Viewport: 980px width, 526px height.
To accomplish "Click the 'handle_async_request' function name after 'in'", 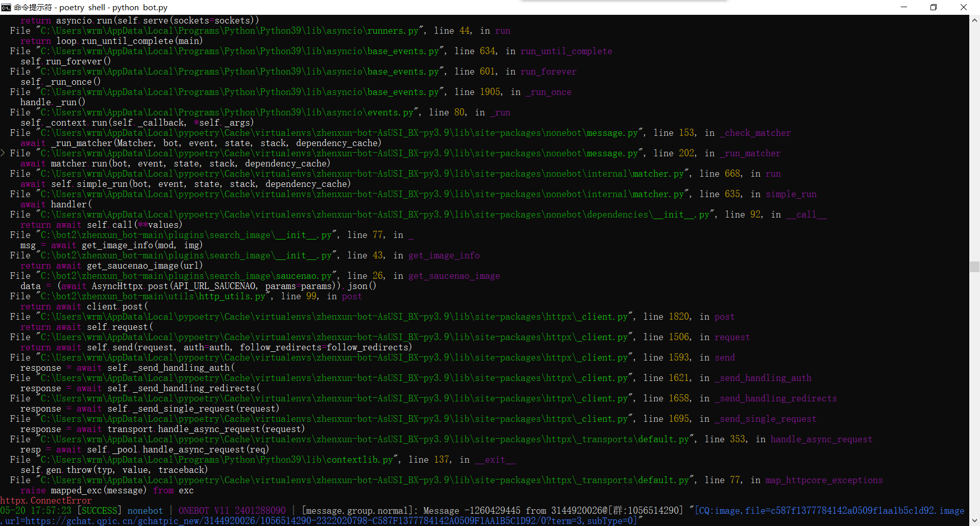I will click(822, 439).
